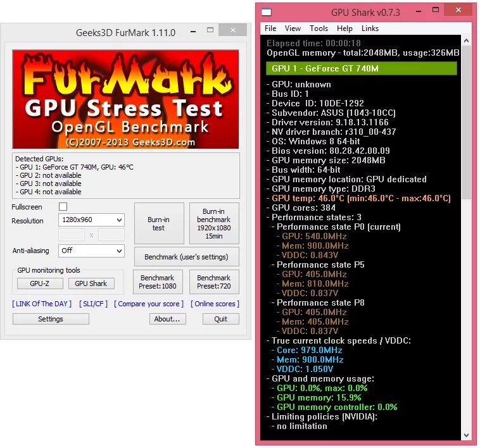The image size is (480, 448).
Task: Click the GPU Shark vertical scrollbar thumb
Action: pyautogui.click(x=466, y=122)
